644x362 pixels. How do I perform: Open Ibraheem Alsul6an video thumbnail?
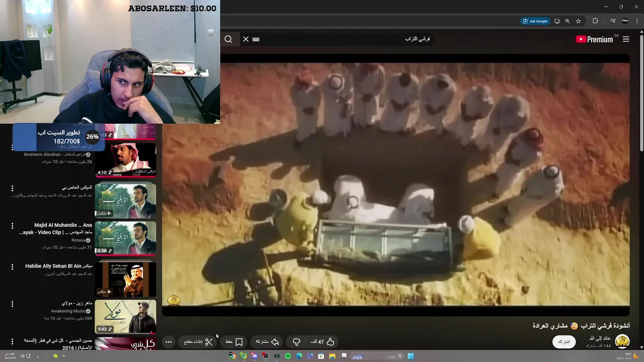126,159
